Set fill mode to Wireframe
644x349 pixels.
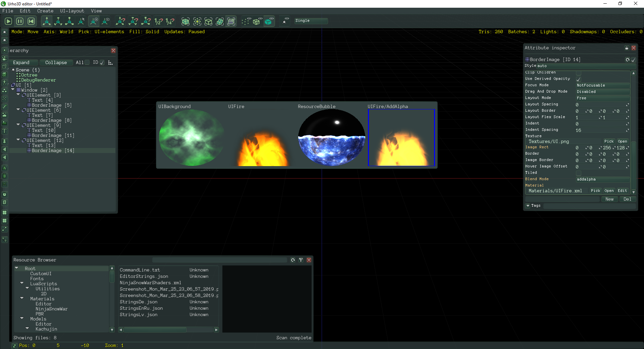click(x=257, y=21)
